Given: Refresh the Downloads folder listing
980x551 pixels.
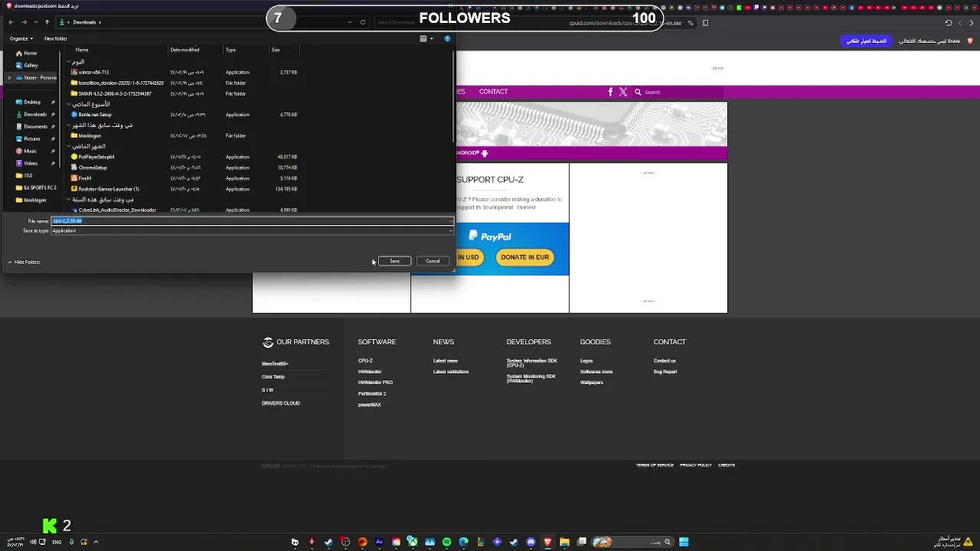Looking at the screenshot, I should tap(363, 22).
